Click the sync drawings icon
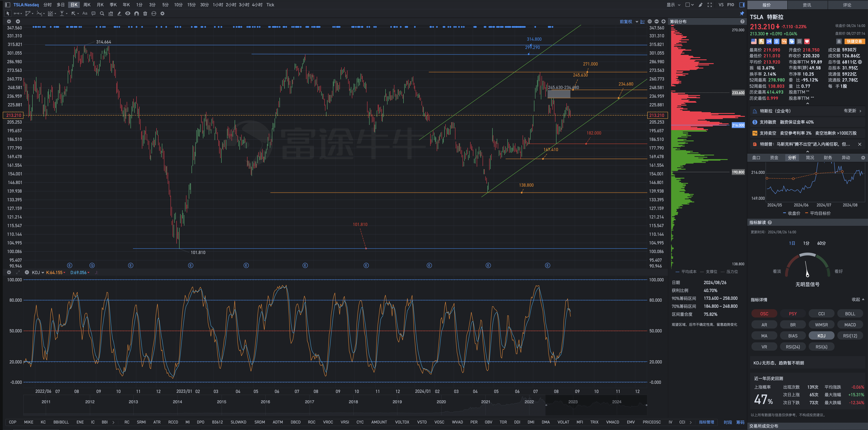Screen dimensions: 868x430 [x=154, y=13]
